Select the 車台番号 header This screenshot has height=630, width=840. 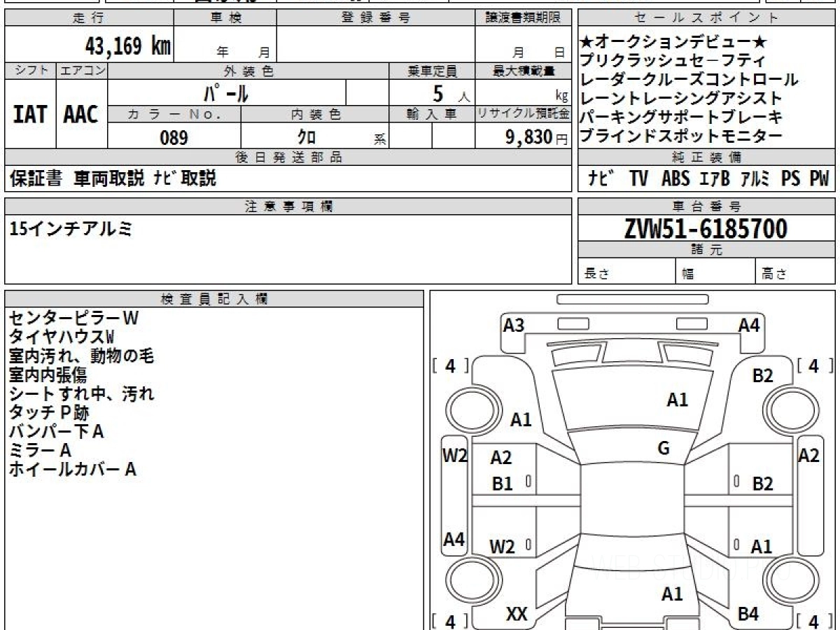click(706, 206)
